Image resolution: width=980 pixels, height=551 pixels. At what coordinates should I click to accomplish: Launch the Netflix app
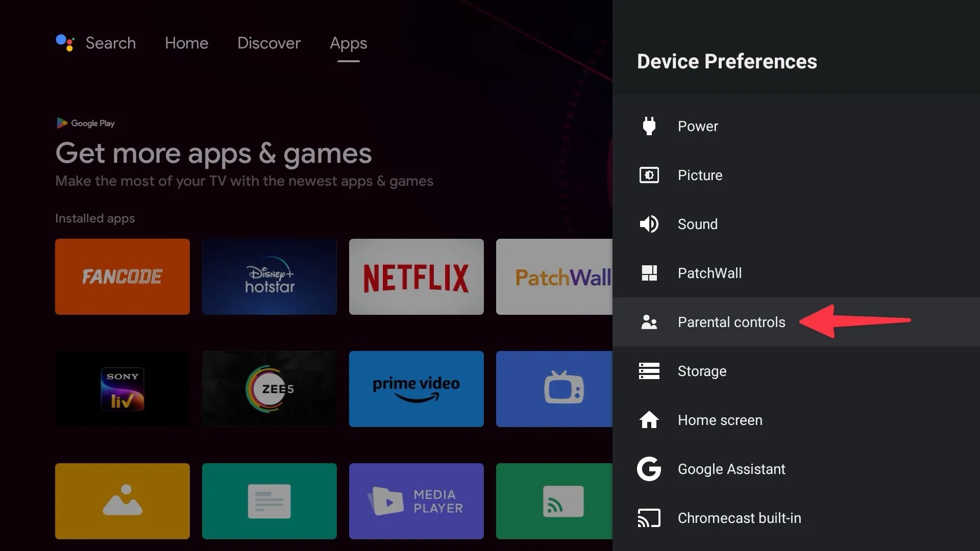click(416, 277)
